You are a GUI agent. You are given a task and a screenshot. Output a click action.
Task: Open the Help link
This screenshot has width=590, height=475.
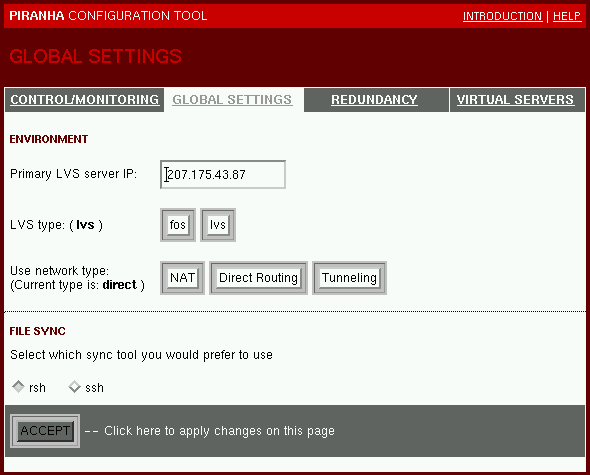(x=567, y=16)
